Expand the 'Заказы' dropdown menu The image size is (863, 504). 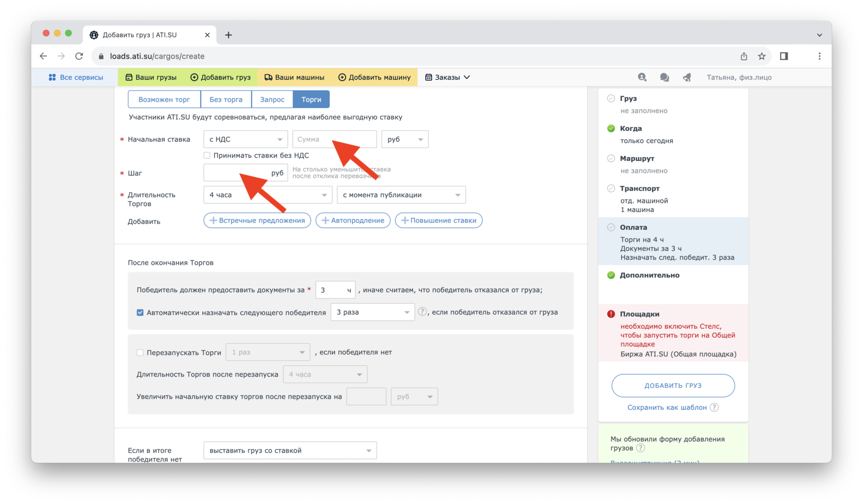click(447, 77)
